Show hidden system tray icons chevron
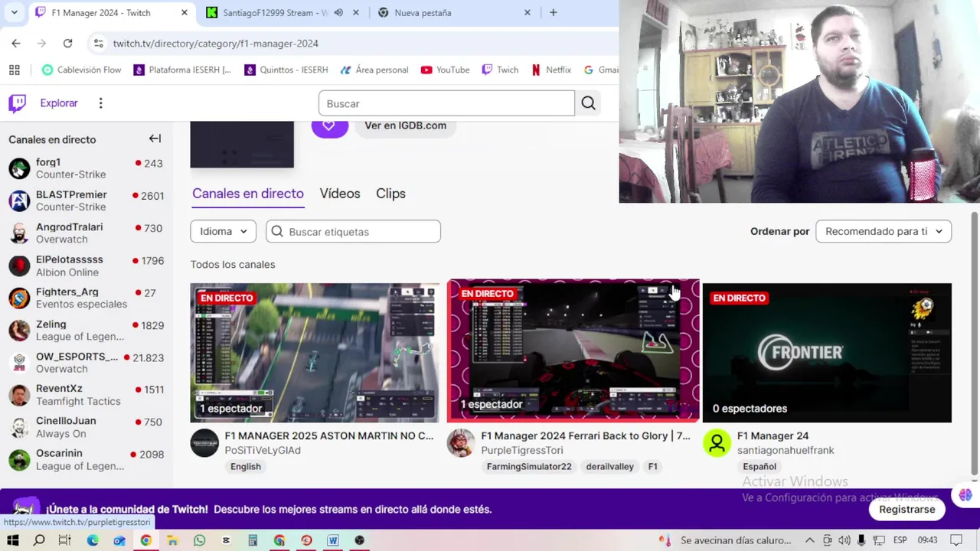This screenshot has width=980, height=551. 809,540
